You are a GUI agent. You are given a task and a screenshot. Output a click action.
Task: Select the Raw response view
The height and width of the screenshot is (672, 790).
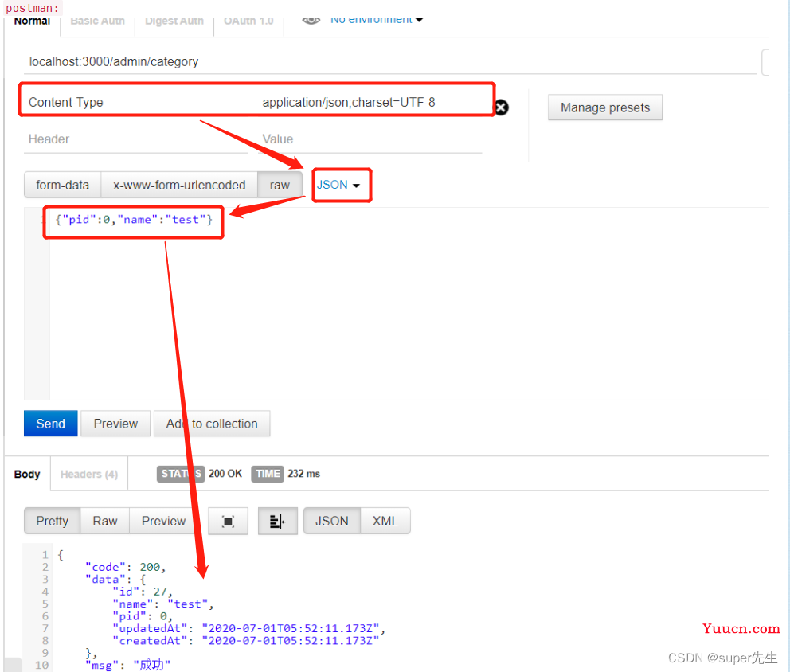point(105,521)
